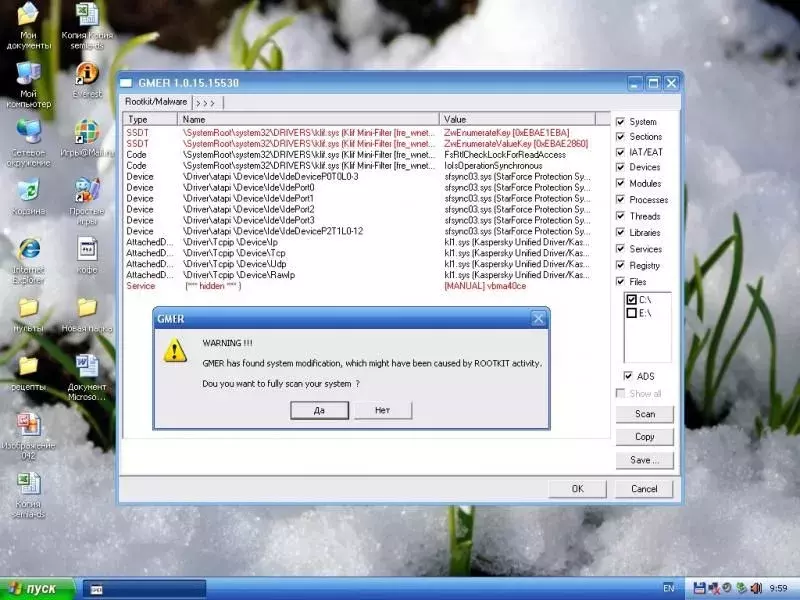Image resolution: width=800 pixels, height=600 pixels.
Task: Toggle the Services checkbox
Action: point(620,249)
